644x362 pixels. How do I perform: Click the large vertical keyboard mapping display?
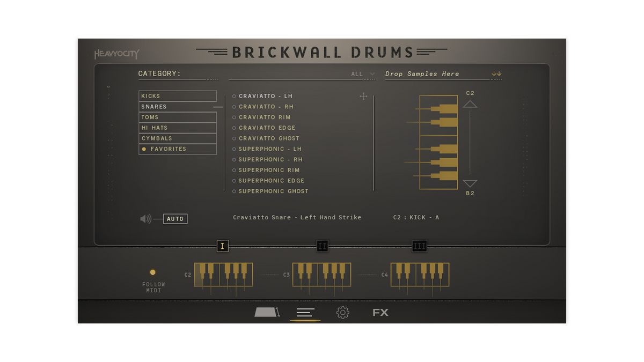pos(438,142)
